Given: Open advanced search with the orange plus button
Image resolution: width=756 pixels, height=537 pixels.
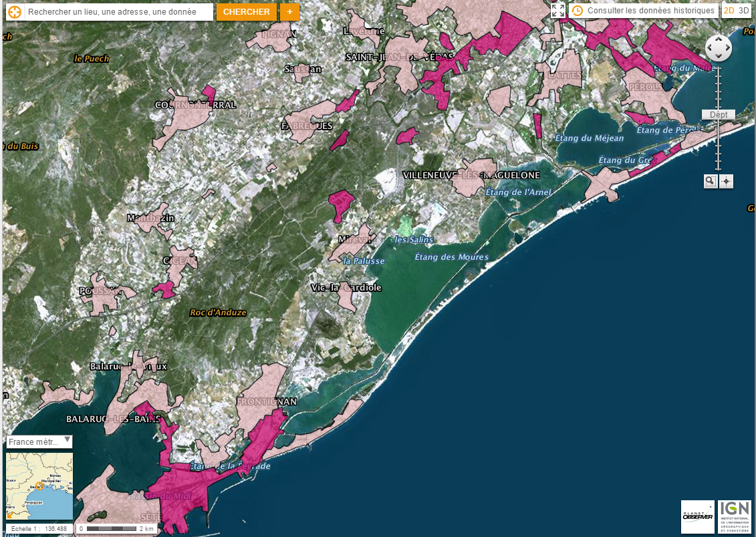Looking at the screenshot, I should click(290, 12).
